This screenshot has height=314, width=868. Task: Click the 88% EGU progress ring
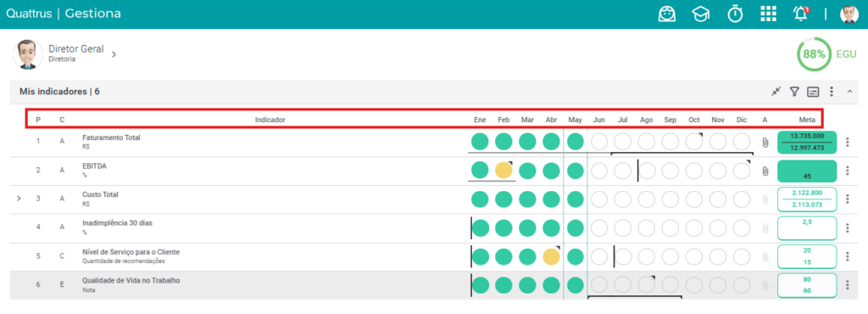pyautogui.click(x=814, y=54)
